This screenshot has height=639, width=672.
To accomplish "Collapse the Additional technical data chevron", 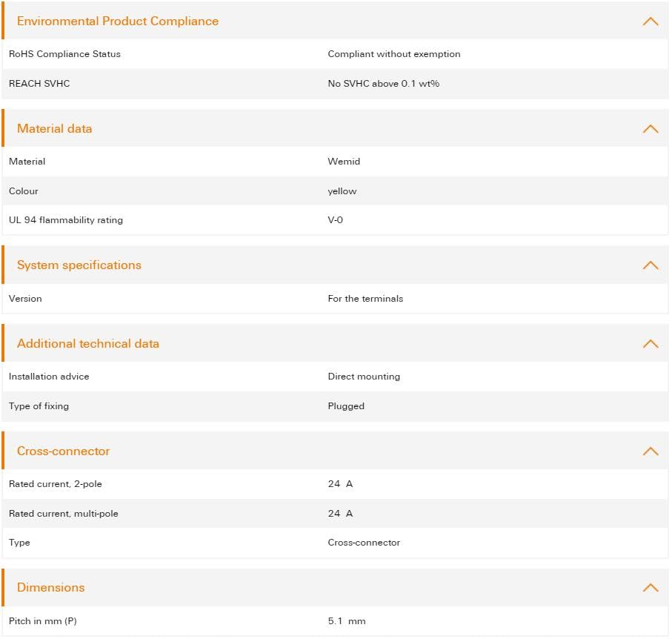I will tap(650, 343).
